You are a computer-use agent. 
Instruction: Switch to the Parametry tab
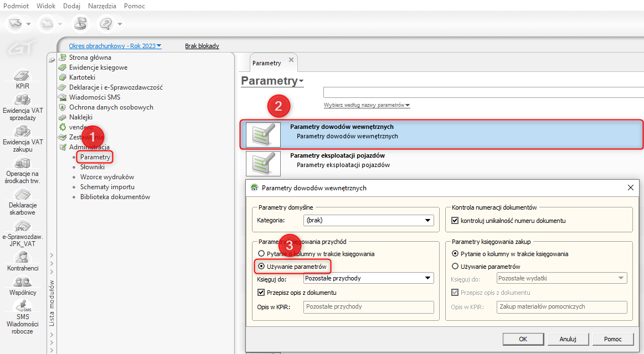pyautogui.click(x=266, y=63)
